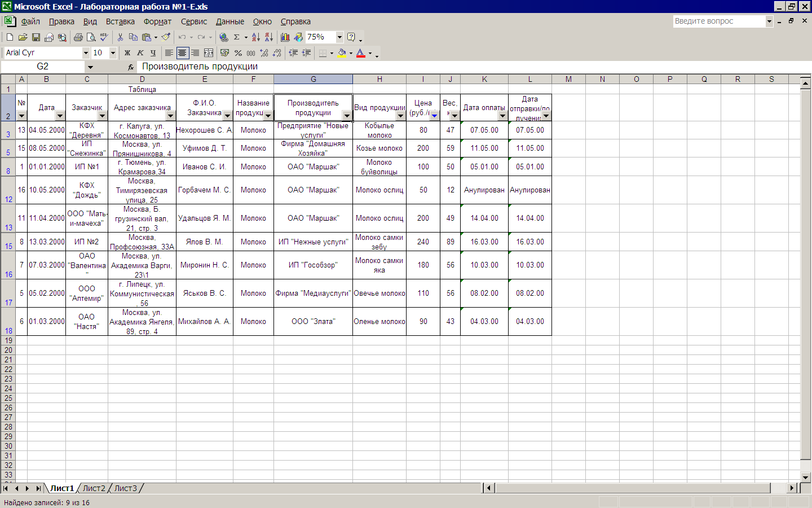
Task: Expand the Name Box dropdown
Action: (x=90, y=67)
